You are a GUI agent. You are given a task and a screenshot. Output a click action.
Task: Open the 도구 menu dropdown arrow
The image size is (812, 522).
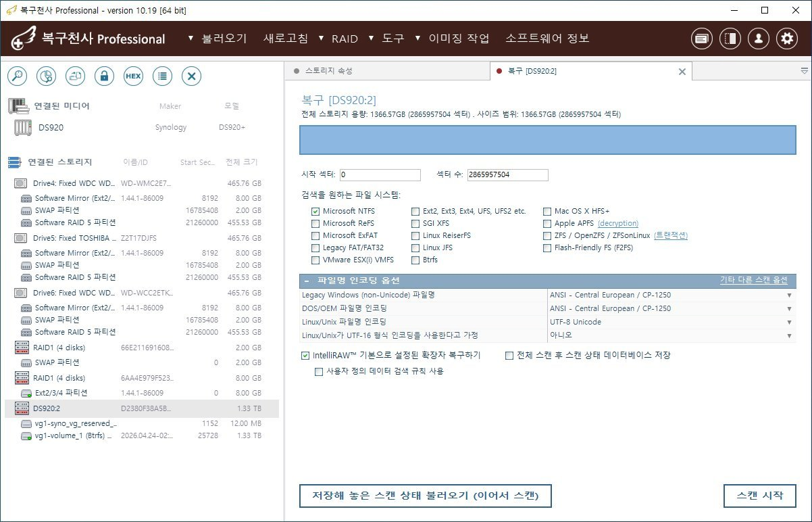[x=372, y=39]
